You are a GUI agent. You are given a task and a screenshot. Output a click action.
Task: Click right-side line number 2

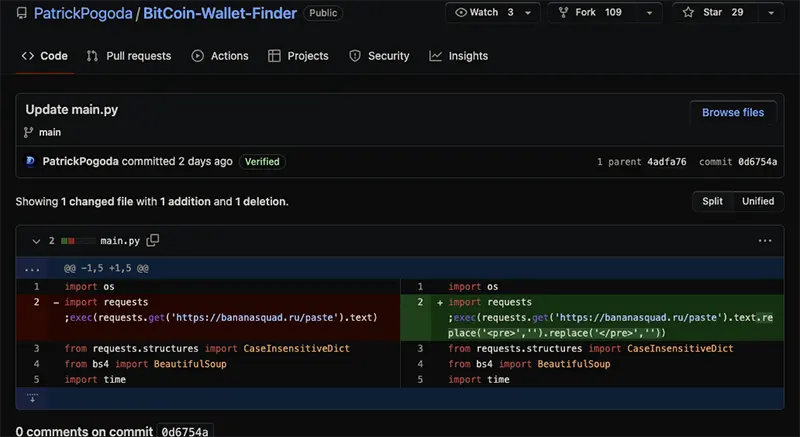420,302
